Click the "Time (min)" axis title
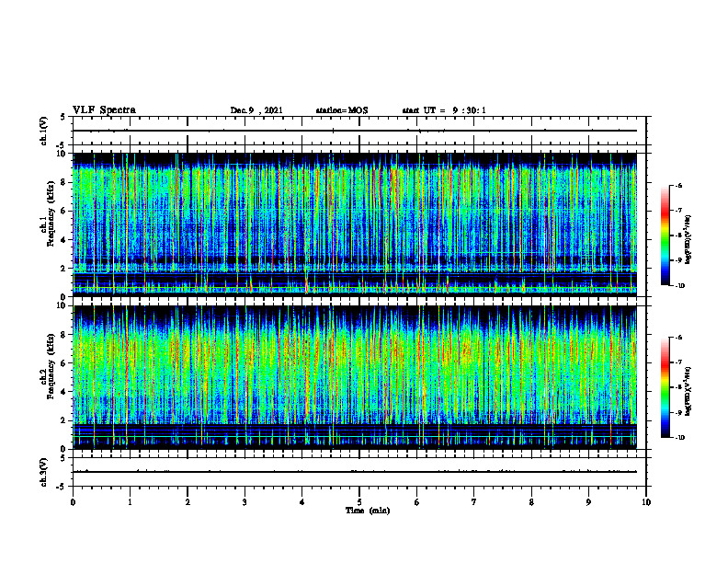 point(368,511)
